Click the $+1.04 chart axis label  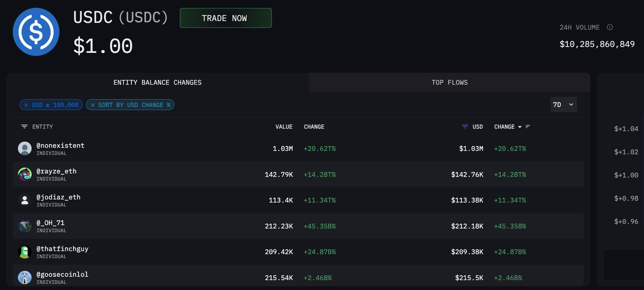[626, 129]
